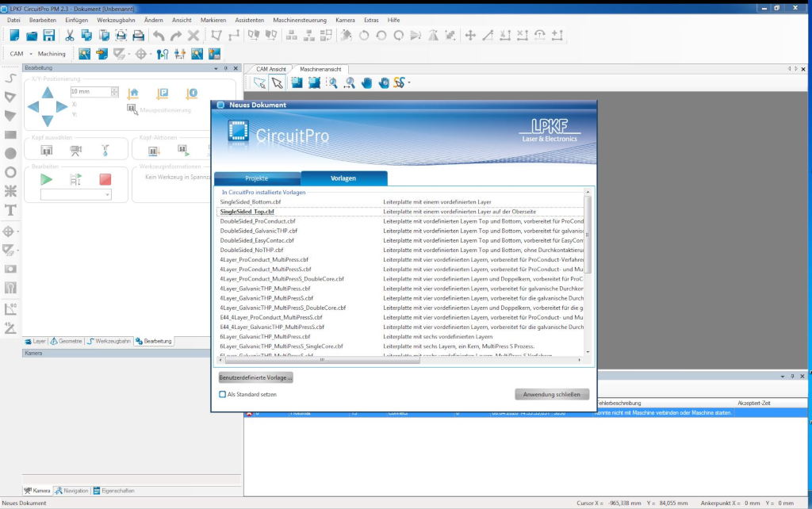Open the Datei menu
This screenshot has height=509, width=812.
click(x=13, y=20)
